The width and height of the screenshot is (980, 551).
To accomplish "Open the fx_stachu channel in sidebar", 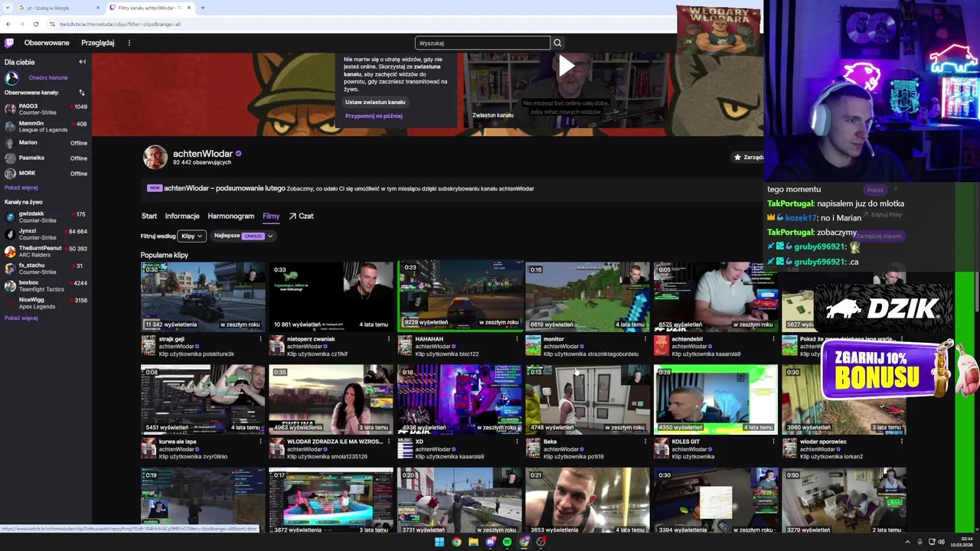I will (x=46, y=269).
